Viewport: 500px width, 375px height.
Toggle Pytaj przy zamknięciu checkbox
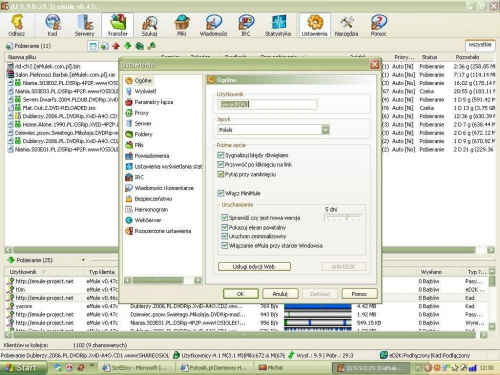[220, 174]
